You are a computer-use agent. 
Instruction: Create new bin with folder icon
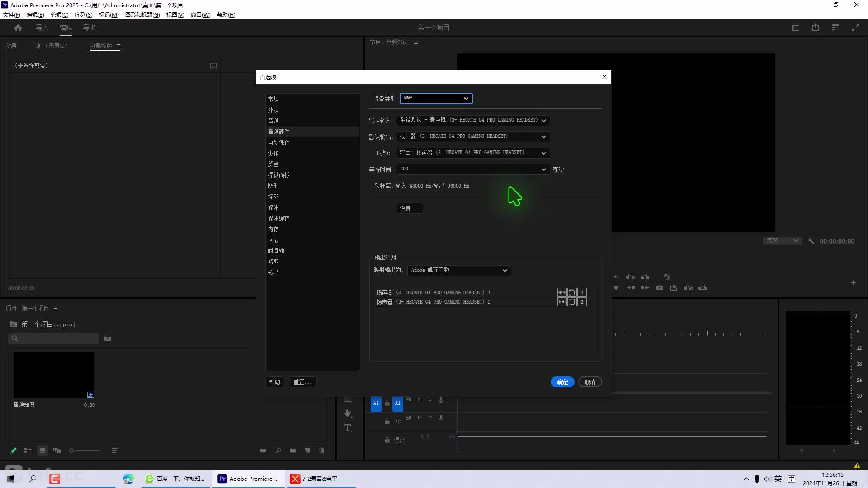(293, 450)
